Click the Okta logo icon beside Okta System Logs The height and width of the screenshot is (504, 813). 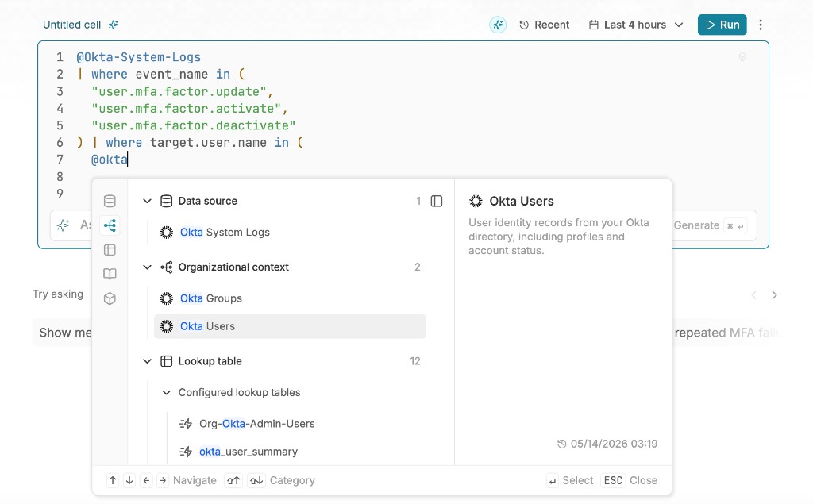(167, 233)
